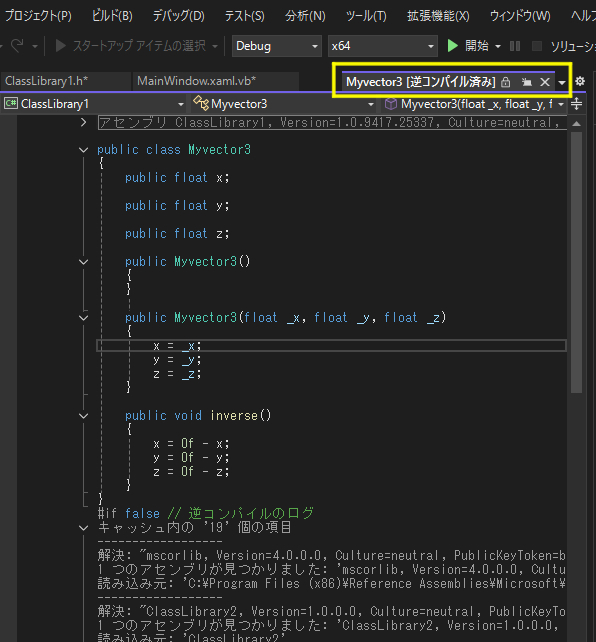Image resolution: width=596 pixels, height=642 pixels.
Task: Click the split editor window icon
Action: coord(576,104)
